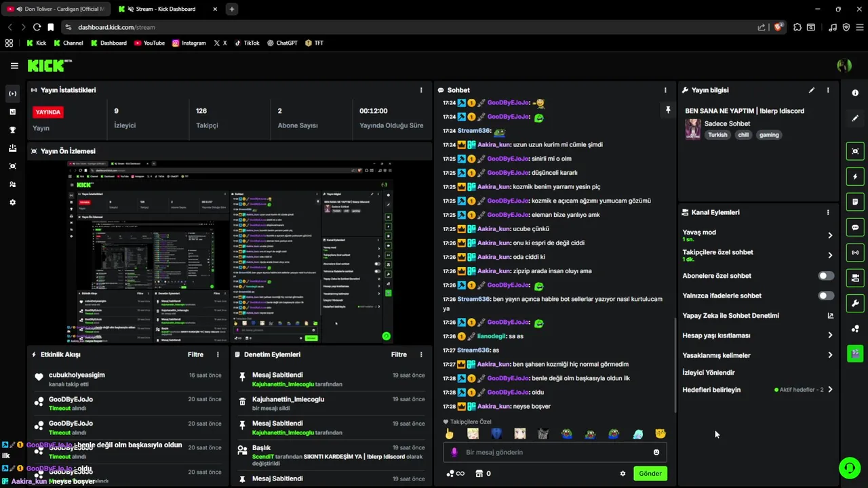Open the profile avatar at top right

click(844, 66)
